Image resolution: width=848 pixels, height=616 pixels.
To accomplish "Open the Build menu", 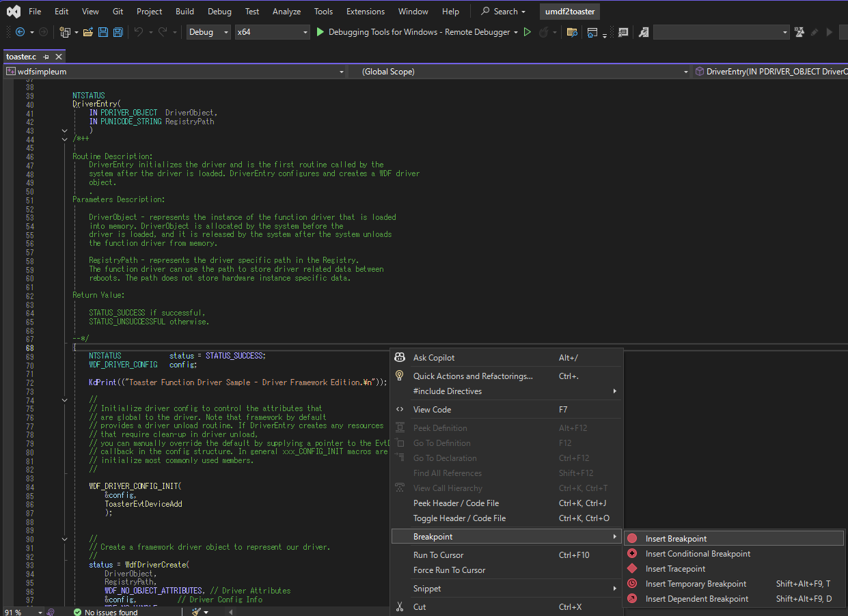I will pyautogui.click(x=184, y=12).
